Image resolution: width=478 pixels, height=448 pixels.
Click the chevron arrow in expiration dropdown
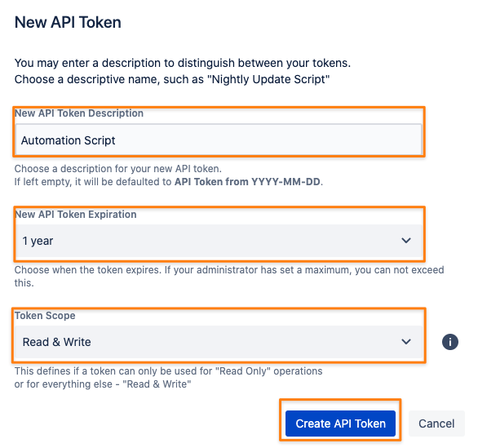406,241
